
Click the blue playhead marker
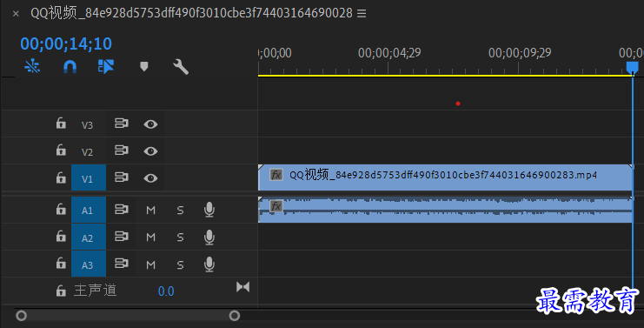(632, 68)
